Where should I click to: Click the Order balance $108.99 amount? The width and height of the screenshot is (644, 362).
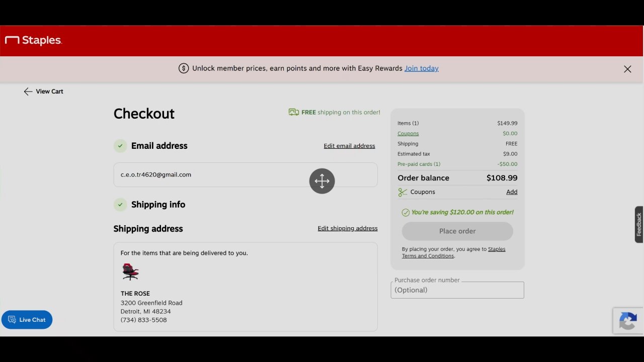click(502, 178)
